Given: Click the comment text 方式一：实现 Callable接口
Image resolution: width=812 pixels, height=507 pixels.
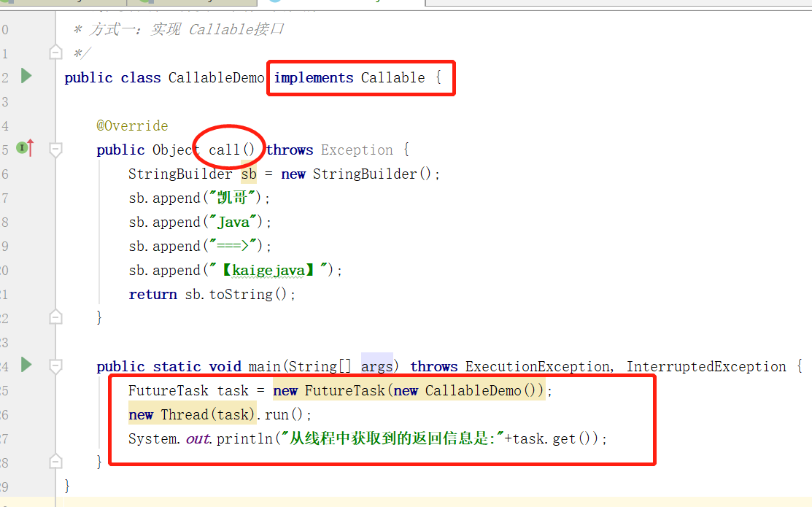Looking at the screenshot, I should click(x=187, y=29).
